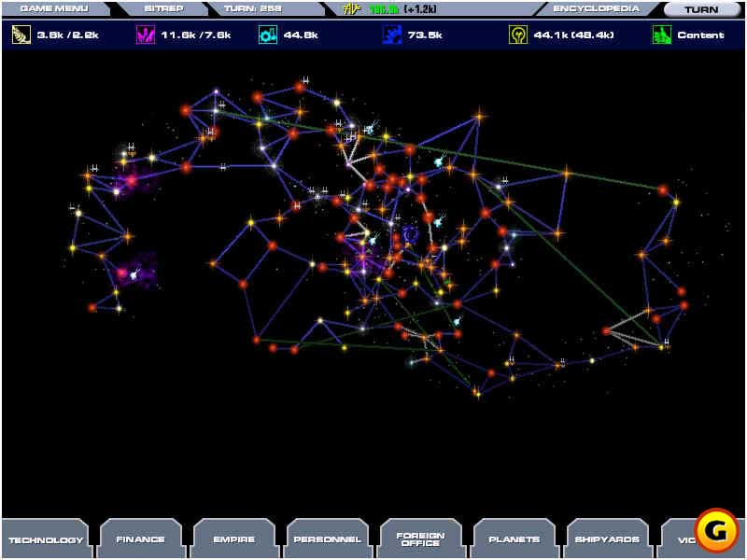Viewport: 747px width, 560px height.
Task: Click the yellow research lightbulb icon
Action: pyautogui.click(x=517, y=35)
